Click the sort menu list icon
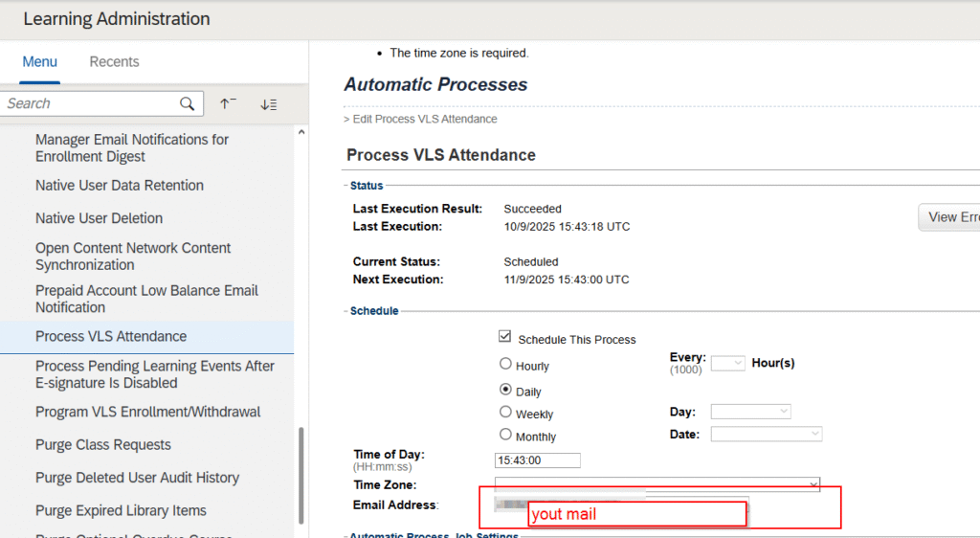The height and width of the screenshot is (538, 980). (269, 103)
